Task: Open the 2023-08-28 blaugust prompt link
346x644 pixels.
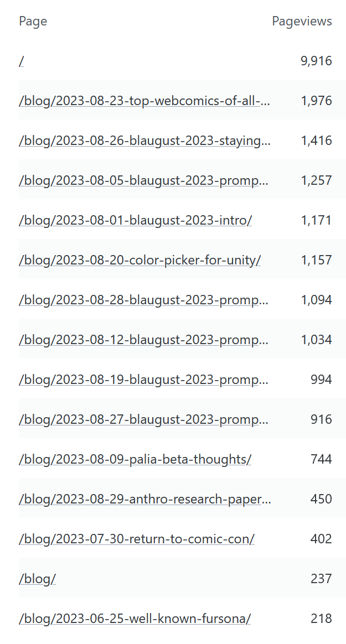Action: 144,300
